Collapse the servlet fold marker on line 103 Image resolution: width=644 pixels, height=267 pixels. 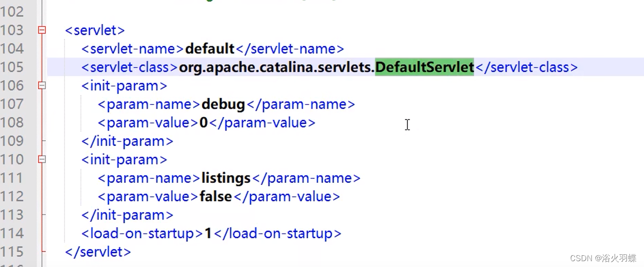(x=42, y=30)
